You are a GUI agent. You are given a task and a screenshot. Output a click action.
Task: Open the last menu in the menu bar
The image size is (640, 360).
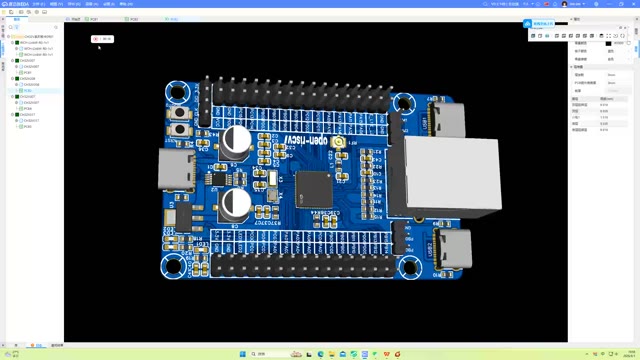coord(126,4)
